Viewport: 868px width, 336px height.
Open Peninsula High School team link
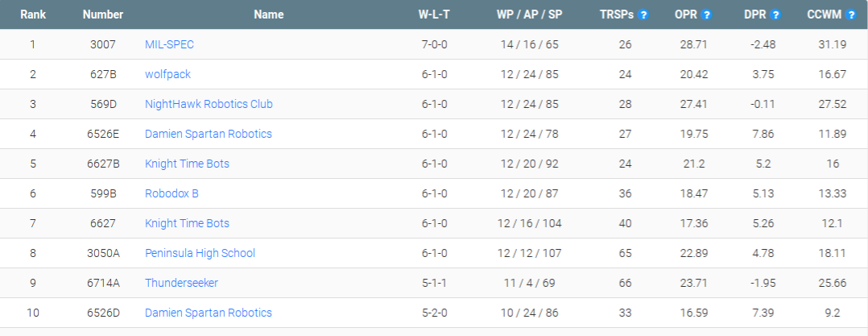200,254
